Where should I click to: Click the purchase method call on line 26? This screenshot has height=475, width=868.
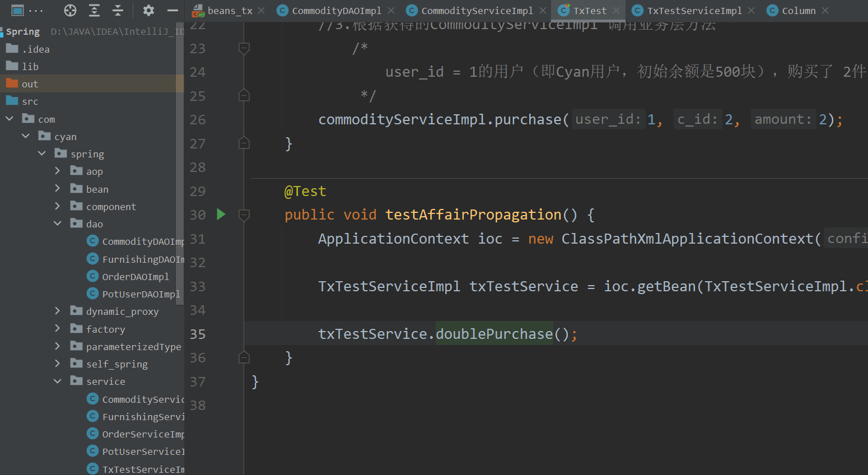(x=528, y=119)
